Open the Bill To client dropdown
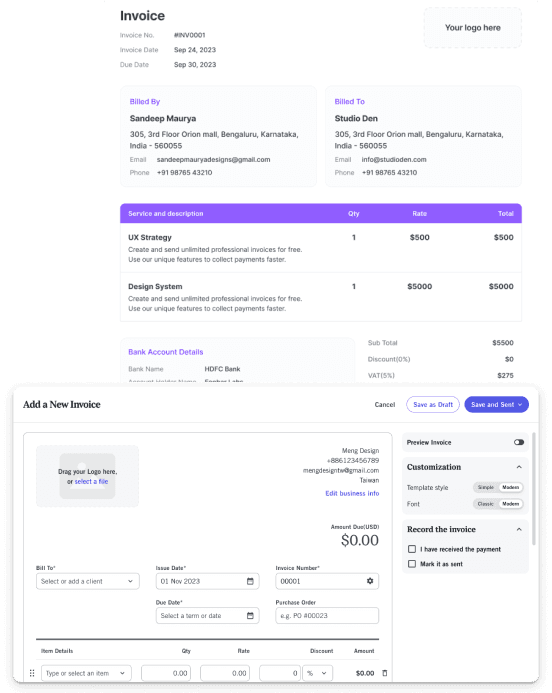Image resolution: width=552 pixels, height=693 pixels. tap(88, 581)
